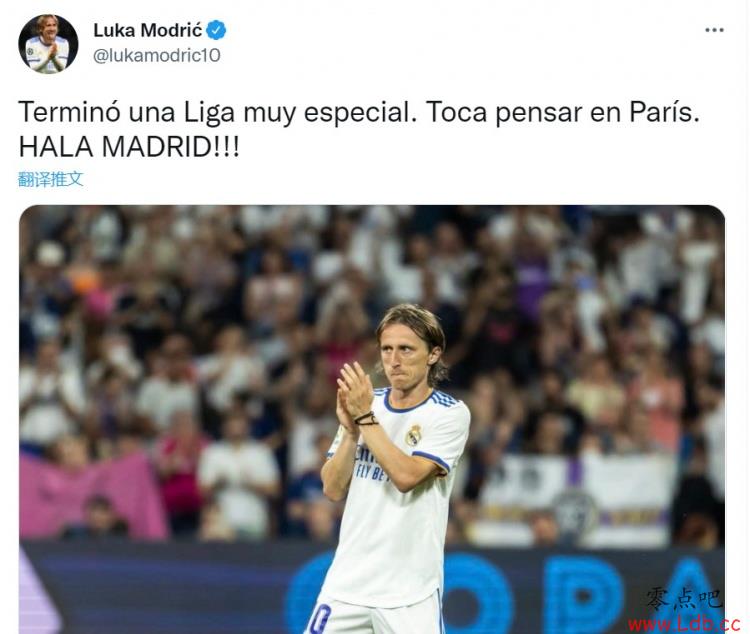Click the www.Ldb.cc red watermark link
Screen dimensions: 750x634
coord(684,624)
